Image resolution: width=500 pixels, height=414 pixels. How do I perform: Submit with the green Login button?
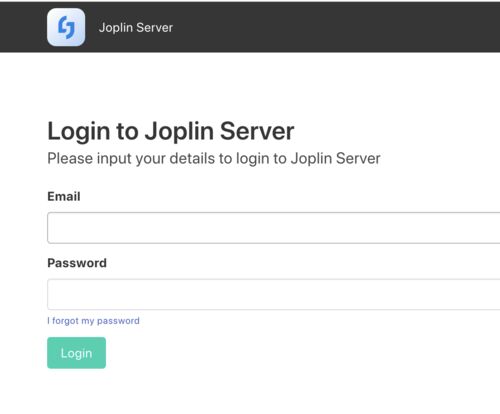tap(76, 353)
